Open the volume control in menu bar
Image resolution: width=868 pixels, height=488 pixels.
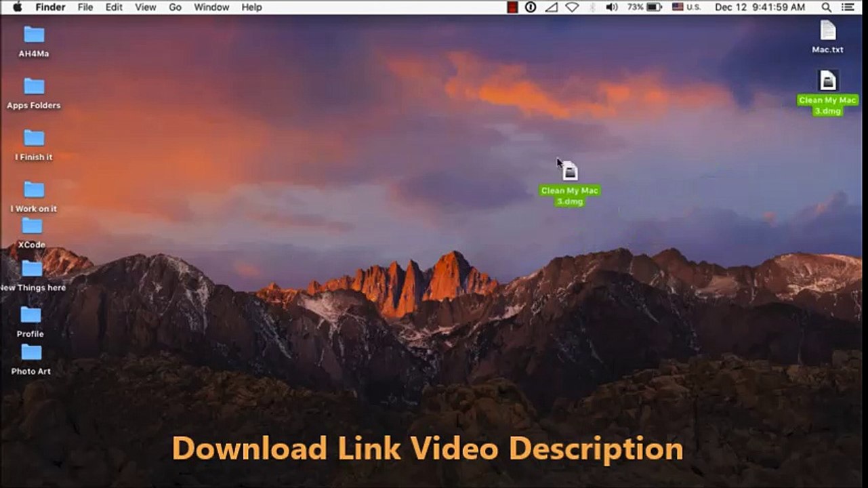[x=612, y=7]
